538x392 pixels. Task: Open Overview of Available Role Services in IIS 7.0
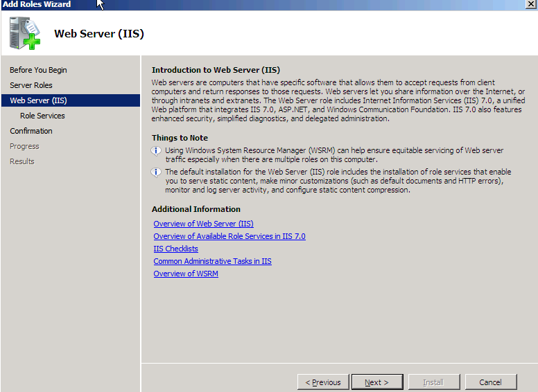(x=229, y=236)
